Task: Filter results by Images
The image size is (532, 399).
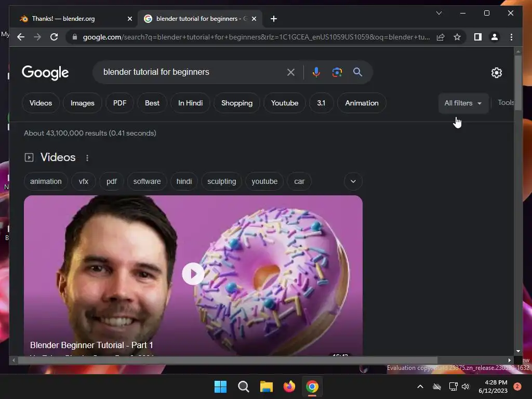Action: pyautogui.click(x=83, y=103)
